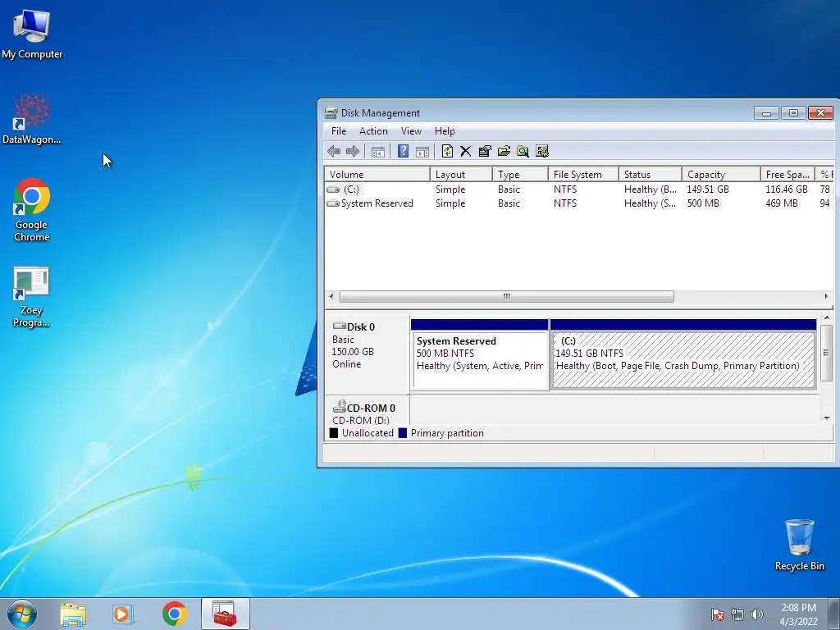Click the left scroll arrow of volume list
The image size is (840, 630).
pos(331,296)
